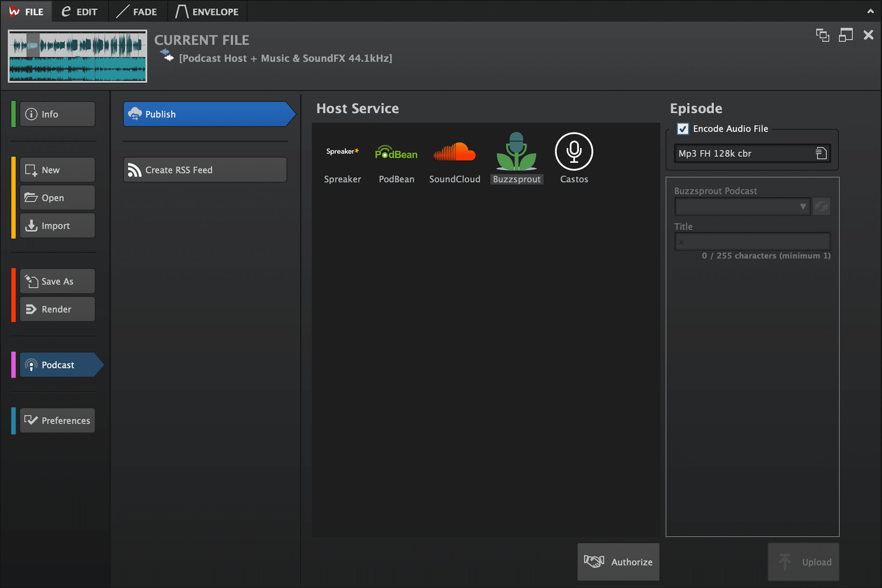Toggle the Encode Audio File checkbox
Viewport: 882px width, 588px height.
click(x=683, y=129)
